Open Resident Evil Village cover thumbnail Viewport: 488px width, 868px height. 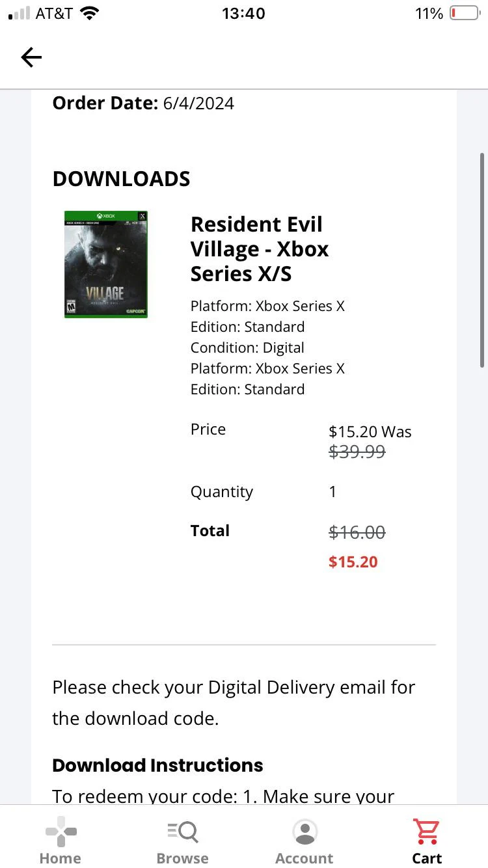click(x=106, y=264)
